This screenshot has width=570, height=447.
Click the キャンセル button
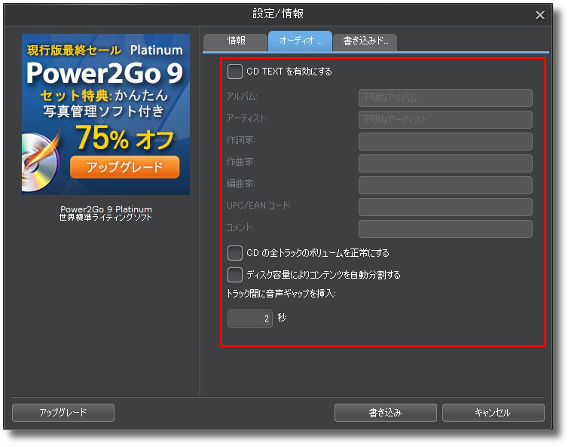point(493,412)
